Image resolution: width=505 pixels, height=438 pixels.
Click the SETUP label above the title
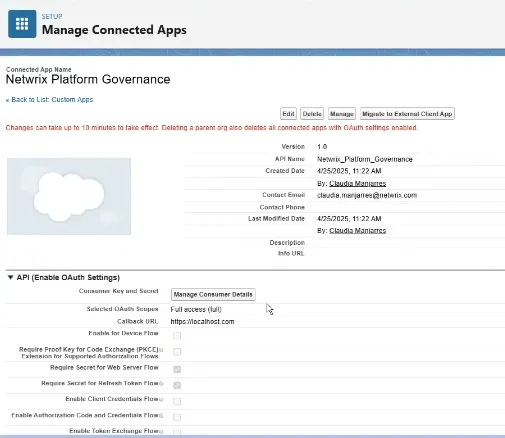tap(52, 16)
